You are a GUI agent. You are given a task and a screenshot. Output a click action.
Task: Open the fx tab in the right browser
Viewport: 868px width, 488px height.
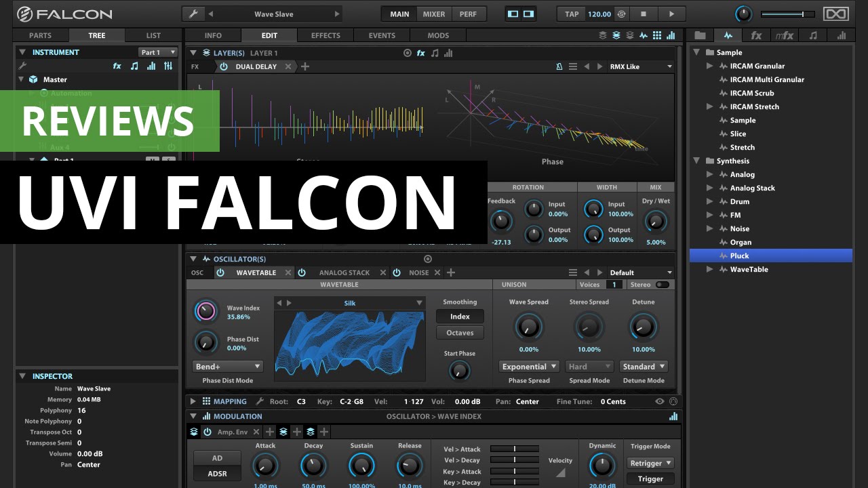pyautogui.click(x=756, y=35)
